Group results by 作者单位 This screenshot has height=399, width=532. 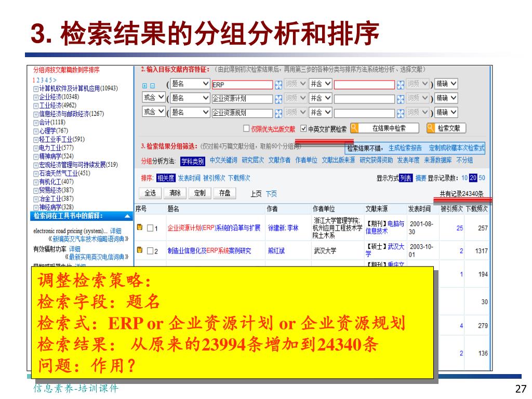(x=306, y=160)
